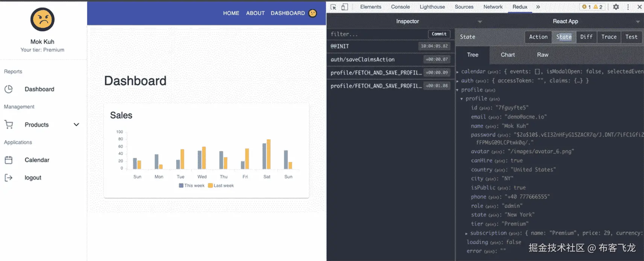Select the Action inspector toggle
Image resolution: width=644 pixels, height=261 pixels.
tap(538, 37)
